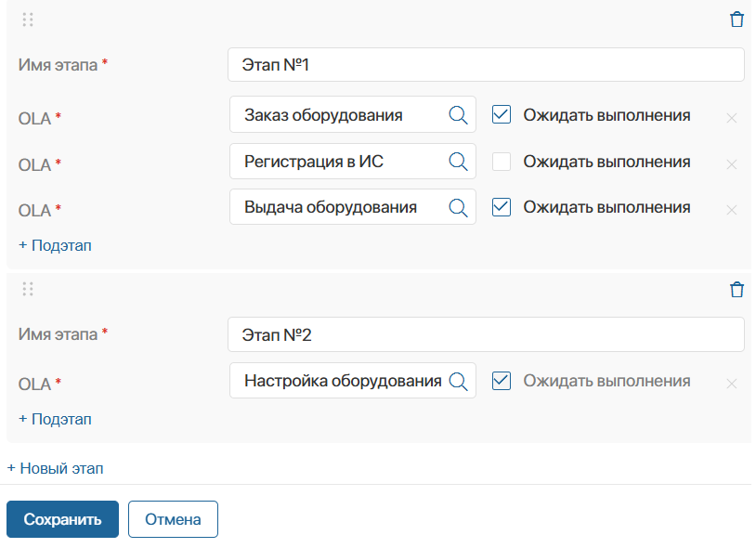
Task: Add a Подэтап under Этап №1
Action: pos(55,246)
